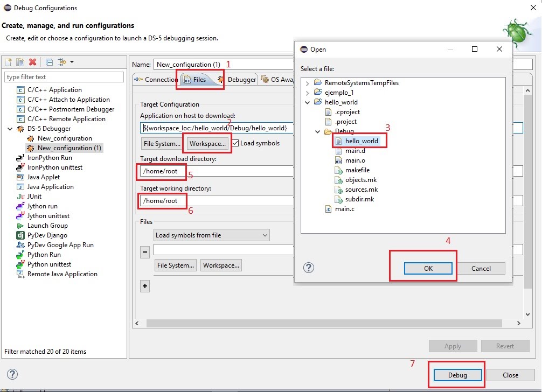
Task: Click the PyDev Django icon
Action: pyautogui.click(x=20, y=235)
